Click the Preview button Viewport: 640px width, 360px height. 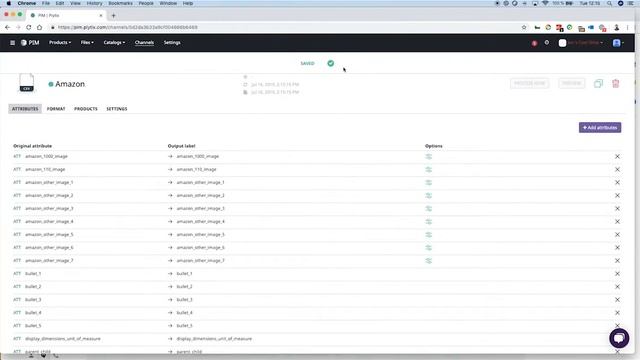tap(571, 83)
